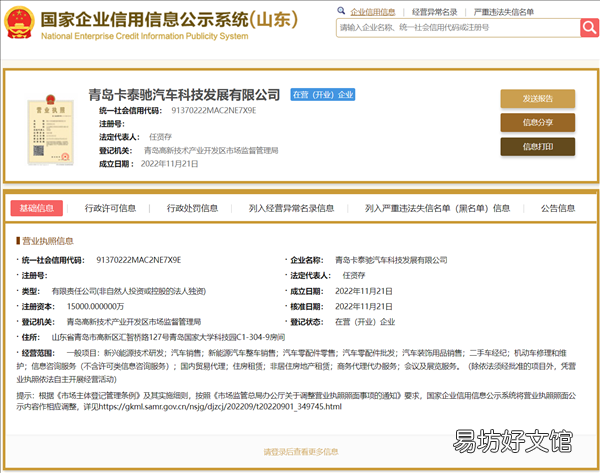Click the 企业名称 value in license info
The image size is (600, 473).
[x=391, y=260]
